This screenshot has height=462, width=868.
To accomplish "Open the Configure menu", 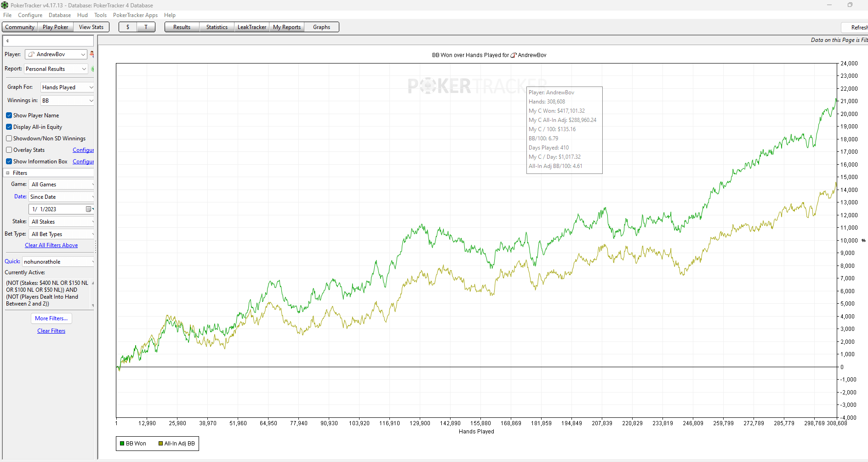I will (x=30, y=15).
